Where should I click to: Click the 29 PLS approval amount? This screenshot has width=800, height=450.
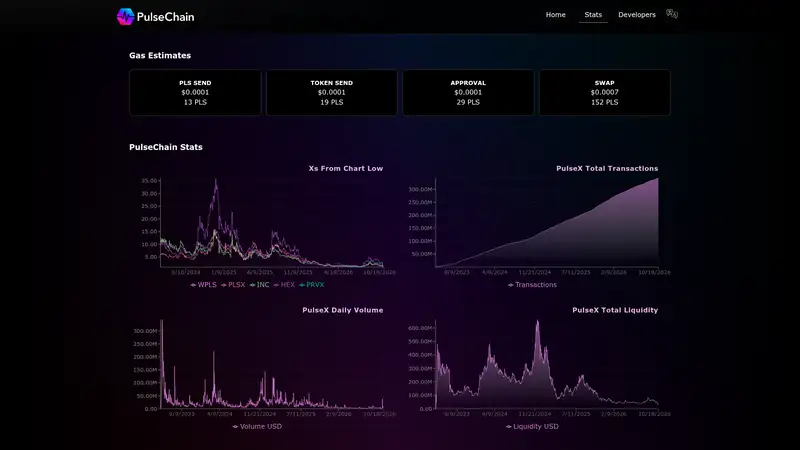[468, 102]
